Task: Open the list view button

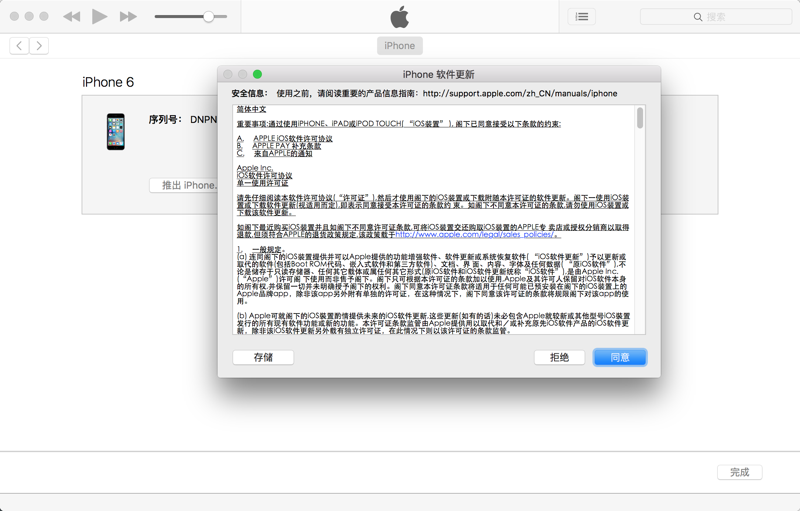Action: click(x=582, y=16)
